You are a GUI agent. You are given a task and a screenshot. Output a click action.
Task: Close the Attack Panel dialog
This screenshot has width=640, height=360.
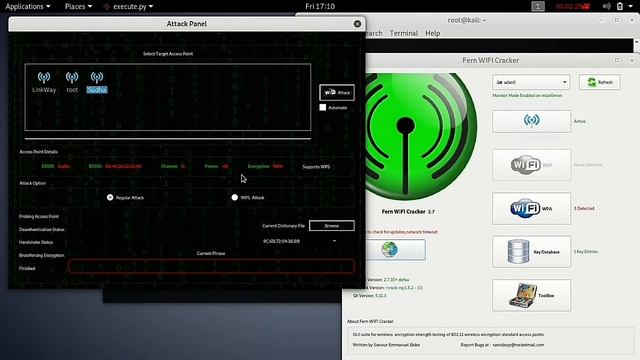coord(357,24)
